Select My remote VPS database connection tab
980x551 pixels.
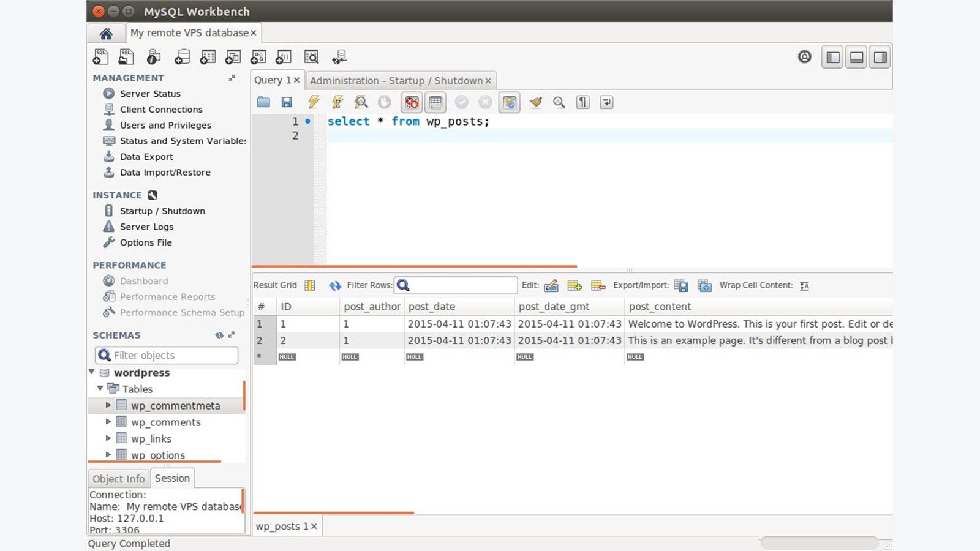point(189,33)
